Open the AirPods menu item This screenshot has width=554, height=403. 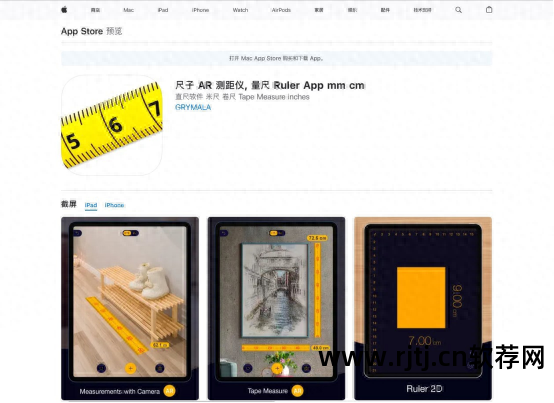(x=281, y=10)
